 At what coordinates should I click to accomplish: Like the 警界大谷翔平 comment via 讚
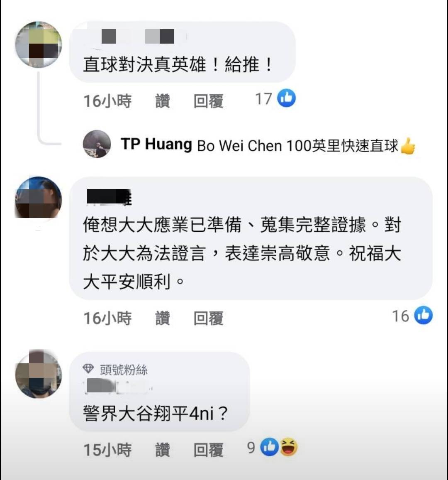pyautogui.click(x=162, y=450)
